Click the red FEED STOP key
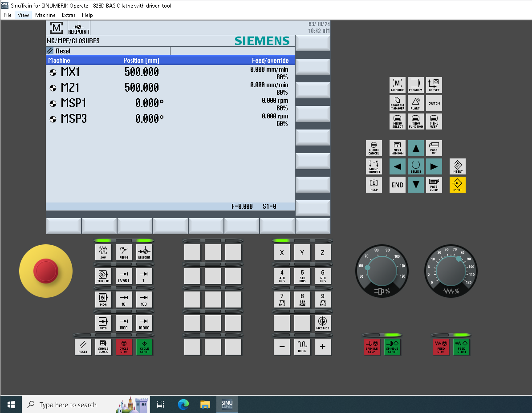The width and height of the screenshot is (532, 413). pyautogui.click(x=441, y=347)
